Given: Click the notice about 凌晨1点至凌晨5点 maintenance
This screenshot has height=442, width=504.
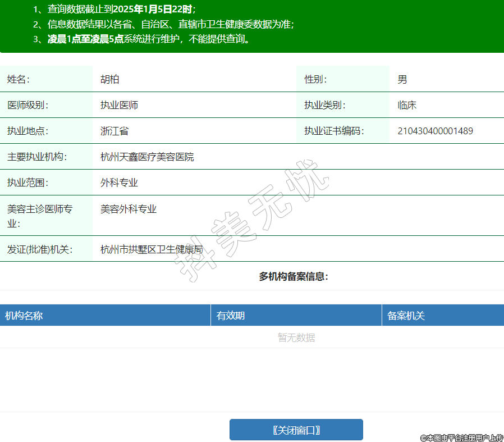Looking at the screenshot, I should (x=148, y=39).
